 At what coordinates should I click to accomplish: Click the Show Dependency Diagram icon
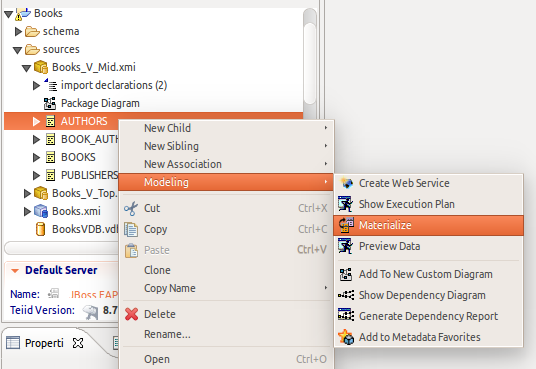pos(346,295)
